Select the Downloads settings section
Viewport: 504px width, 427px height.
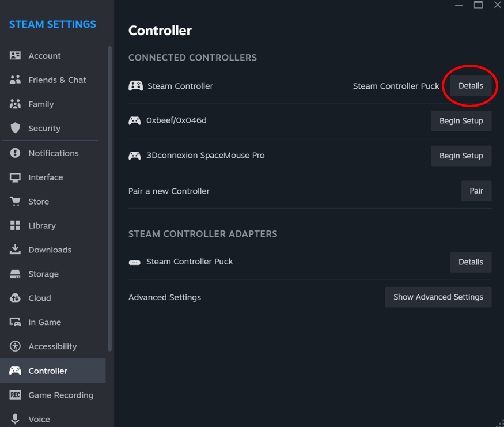(53, 250)
